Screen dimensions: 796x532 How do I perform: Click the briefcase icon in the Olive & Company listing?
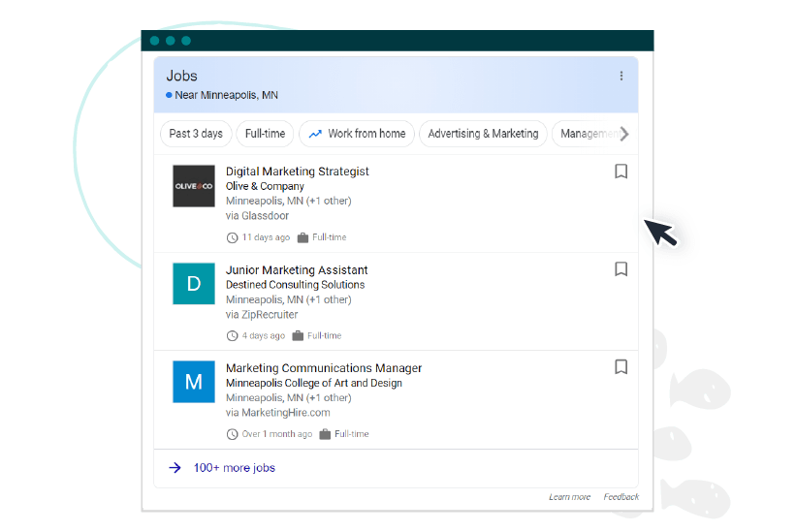pyautogui.click(x=302, y=237)
